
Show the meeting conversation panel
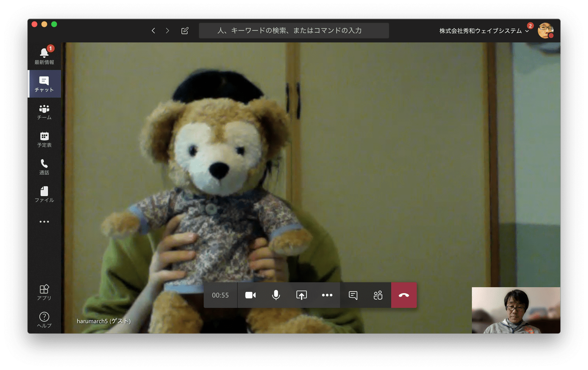[x=353, y=295]
